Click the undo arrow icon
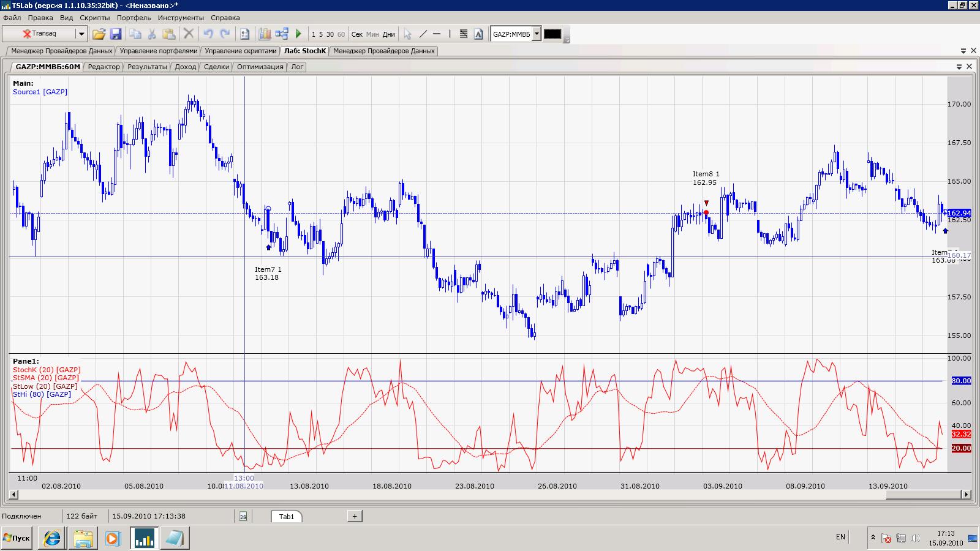 [x=208, y=34]
